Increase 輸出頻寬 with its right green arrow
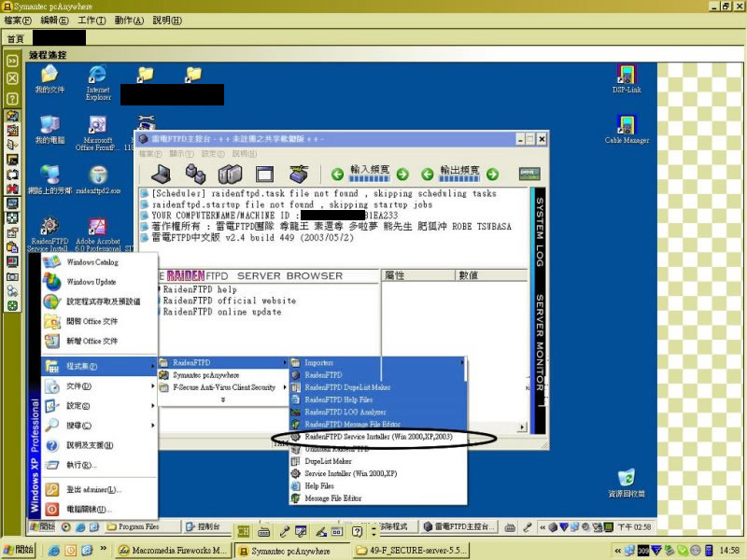 tap(493, 175)
